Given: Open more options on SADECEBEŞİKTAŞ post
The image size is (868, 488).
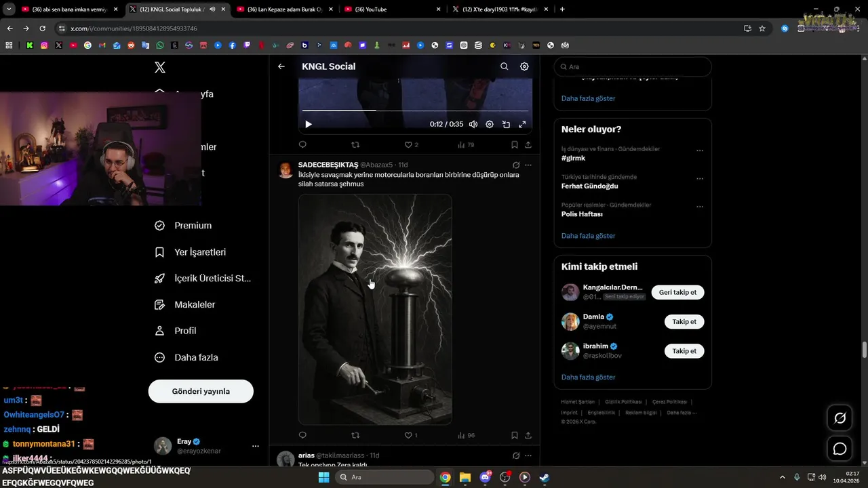Looking at the screenshot, I should pos(528,165).
